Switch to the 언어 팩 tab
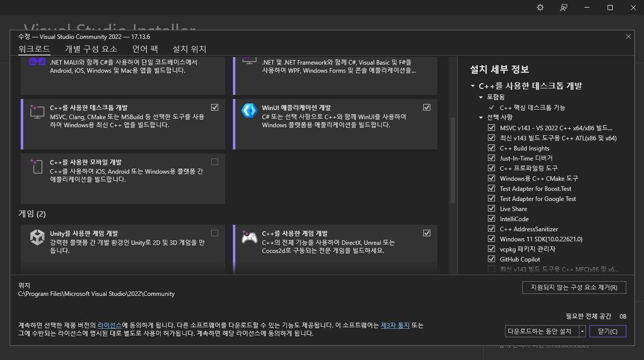 [145, 49]
